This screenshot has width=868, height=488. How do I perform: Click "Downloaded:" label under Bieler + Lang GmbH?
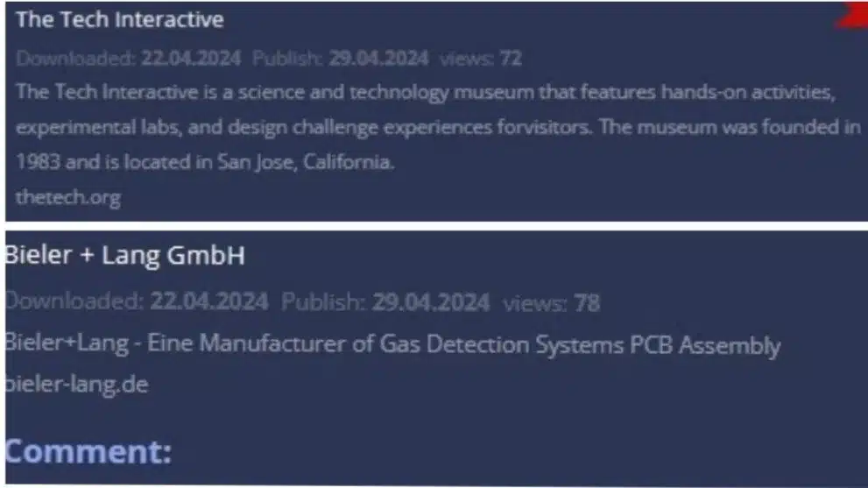74,304
